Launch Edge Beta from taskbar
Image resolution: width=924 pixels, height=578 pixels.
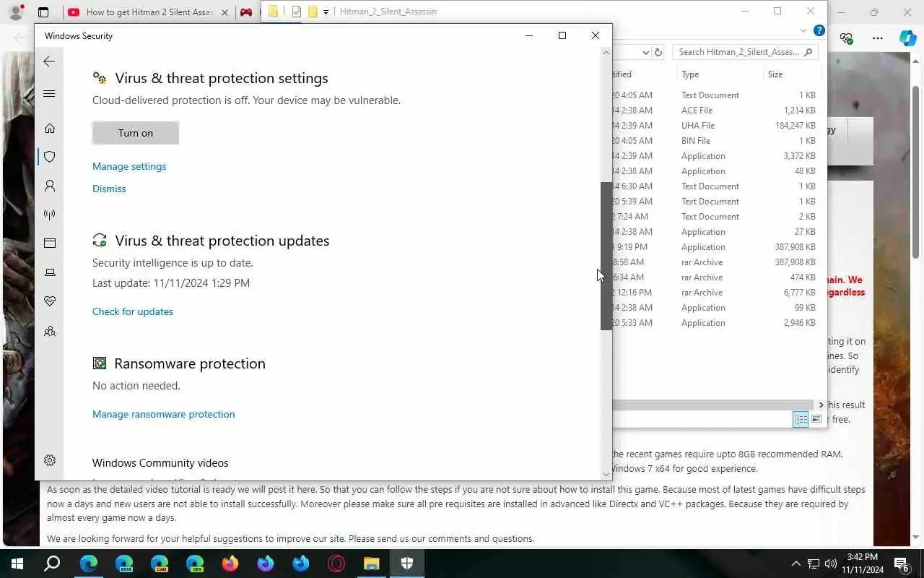124,564
